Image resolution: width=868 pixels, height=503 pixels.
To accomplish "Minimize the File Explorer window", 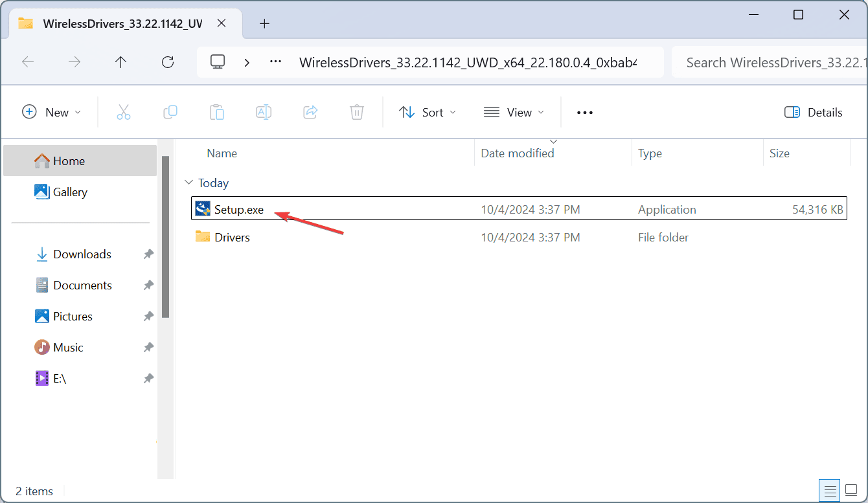I will [x=752, y=15].
